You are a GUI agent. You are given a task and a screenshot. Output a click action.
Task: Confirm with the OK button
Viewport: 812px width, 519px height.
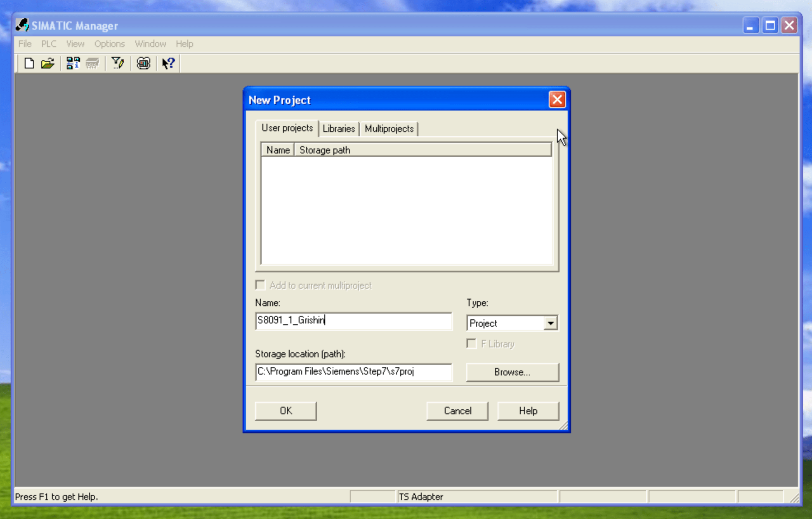286,411
